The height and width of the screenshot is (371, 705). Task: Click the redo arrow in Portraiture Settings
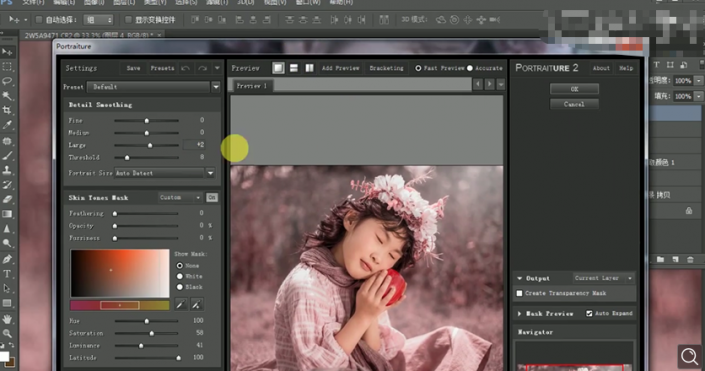pyautogui.click(x=202, y=68)
